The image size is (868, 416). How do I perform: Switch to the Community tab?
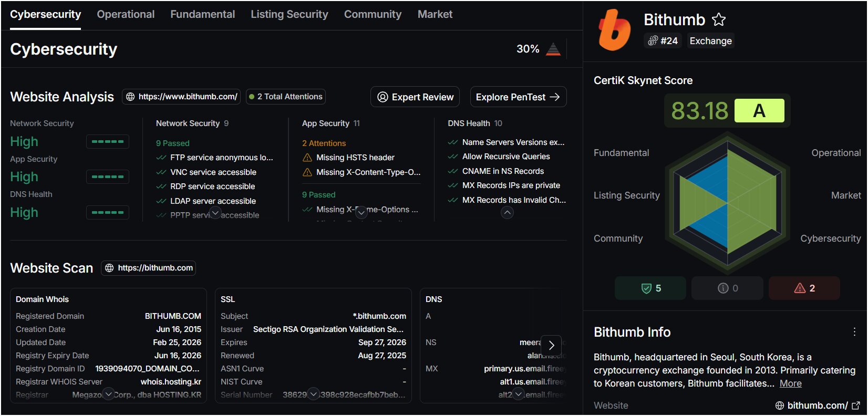pos(373,14)
